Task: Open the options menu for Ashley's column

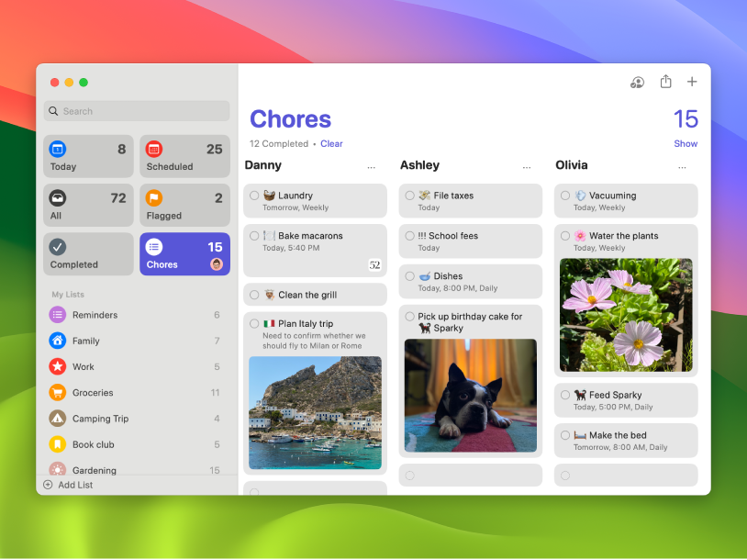Action: coord(527,166)
